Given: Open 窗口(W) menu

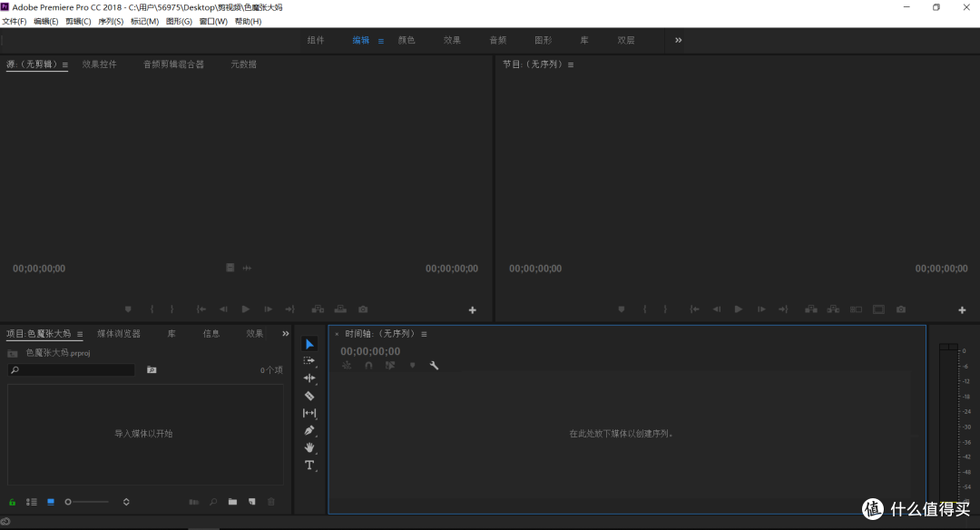Looking at the screenshot, I should coord(213,21).
